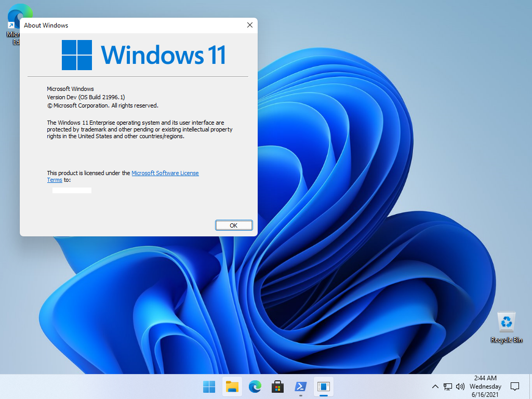The image size is (532, 399).
Task: Open the network status icon
Action: pyautogui.click(x=448, y=387)
